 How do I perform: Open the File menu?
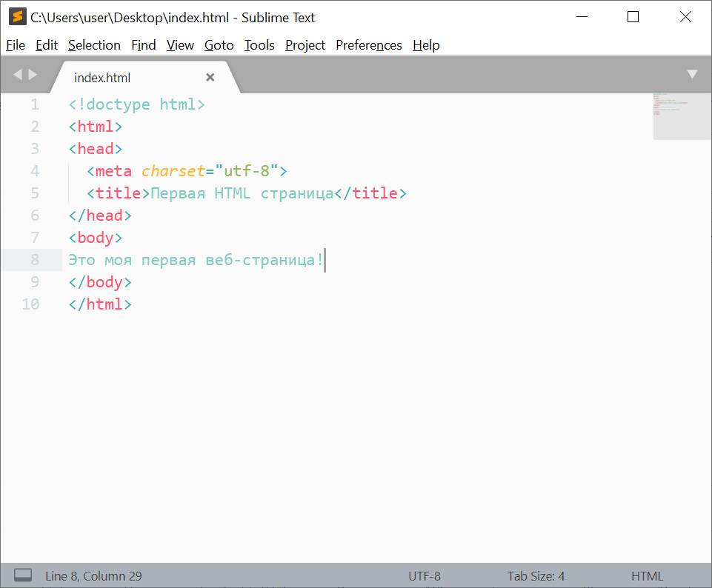[x=16, y=45]
